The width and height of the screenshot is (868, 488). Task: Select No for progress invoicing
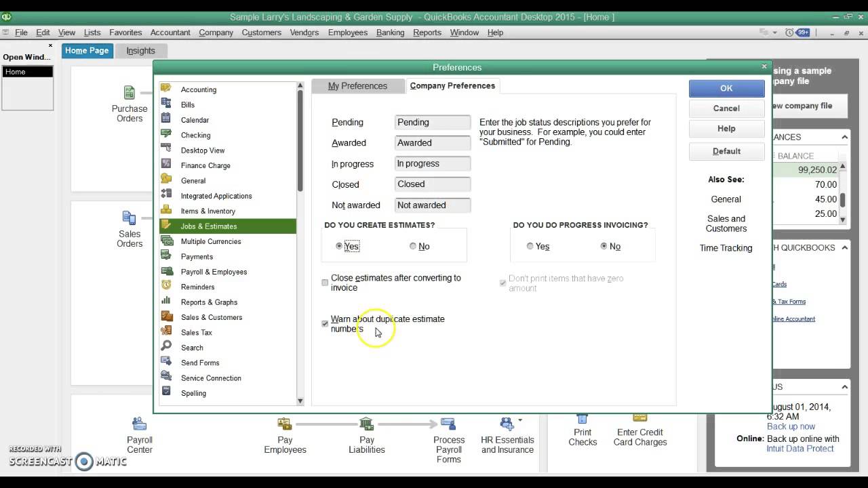tap(604, 246)
